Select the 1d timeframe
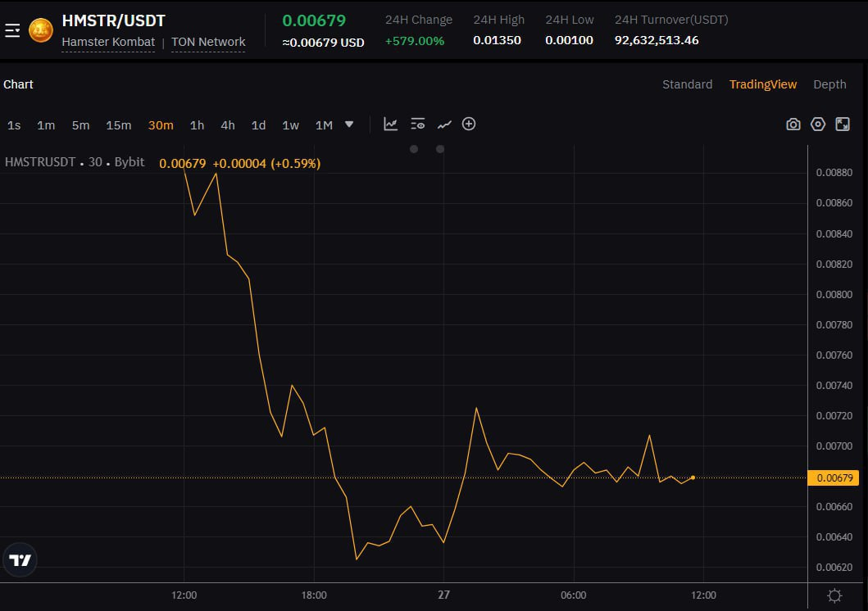Viewport: 868px width, 611px height. pos(258,125)
